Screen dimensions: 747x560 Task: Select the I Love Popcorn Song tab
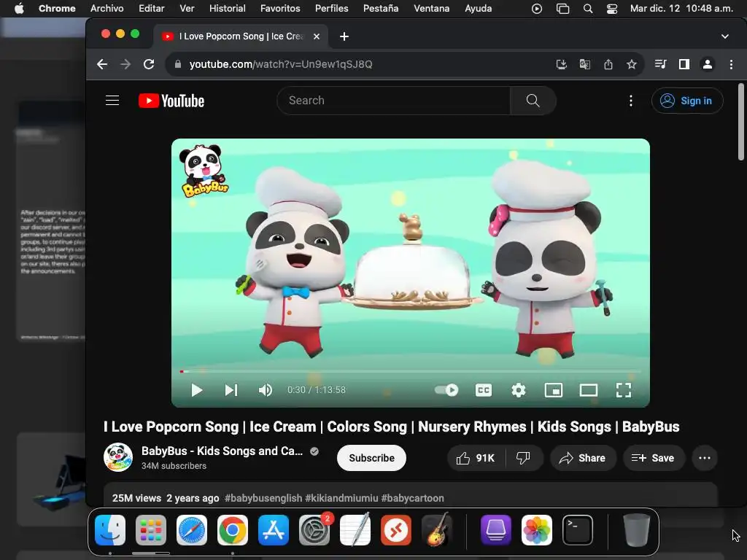point(241,36)
